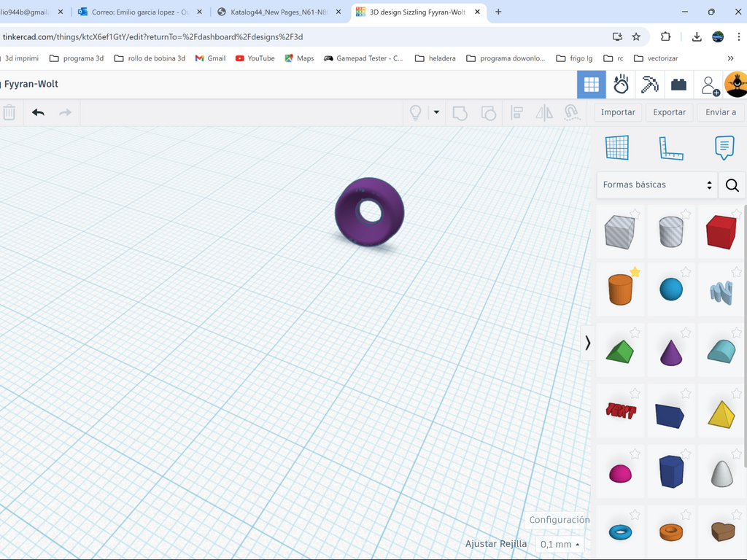747x560 pixels.
Task: Switch to 3D design grid view
Action: pos(591,85)
